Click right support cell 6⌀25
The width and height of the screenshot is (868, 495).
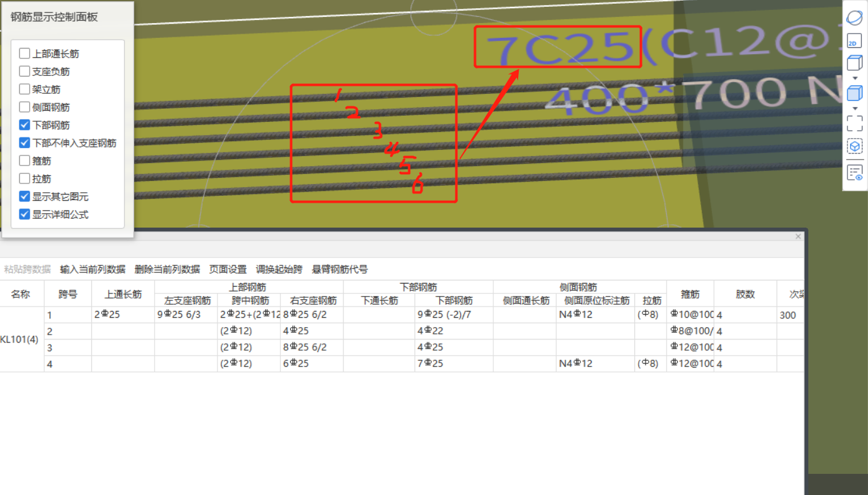pos(311,364)
